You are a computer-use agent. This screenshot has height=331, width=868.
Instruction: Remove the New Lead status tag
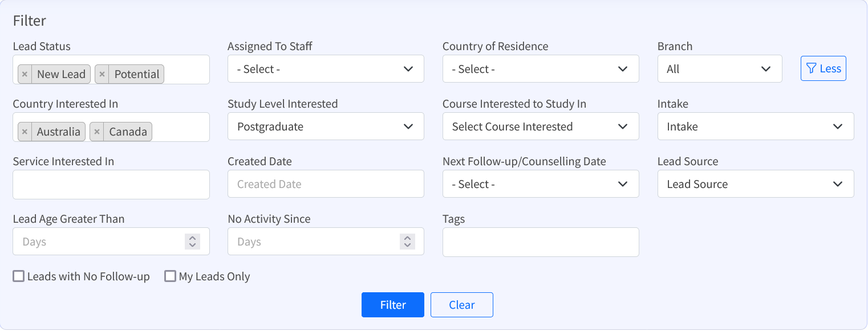25,75
